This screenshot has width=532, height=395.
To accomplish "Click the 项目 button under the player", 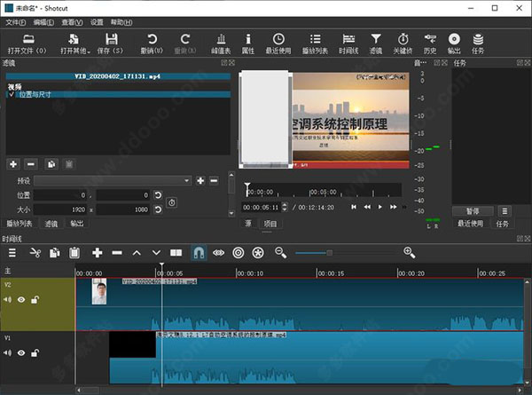I will 270,224.
